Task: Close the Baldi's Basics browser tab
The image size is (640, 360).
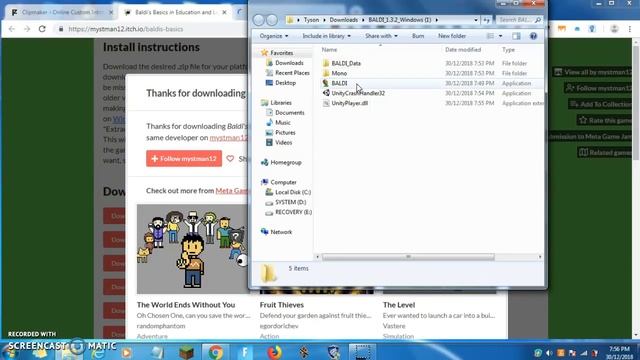Action: tap(224, 13)
